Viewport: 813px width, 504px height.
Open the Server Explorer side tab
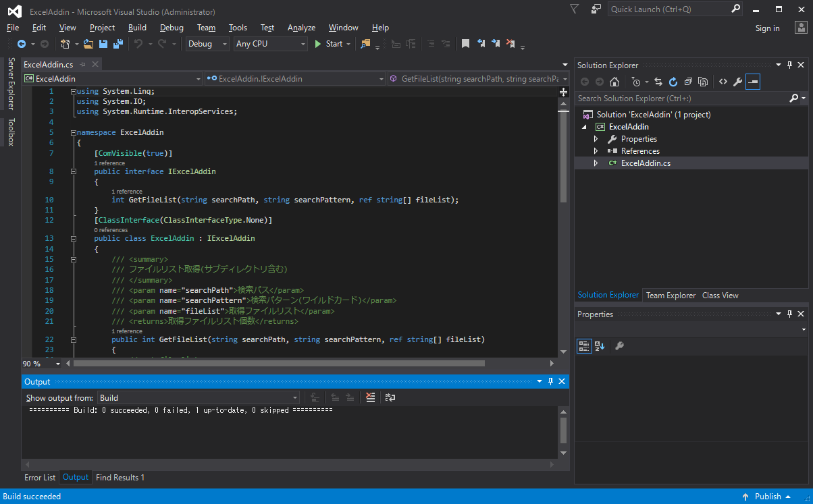(x=10, y=83)
